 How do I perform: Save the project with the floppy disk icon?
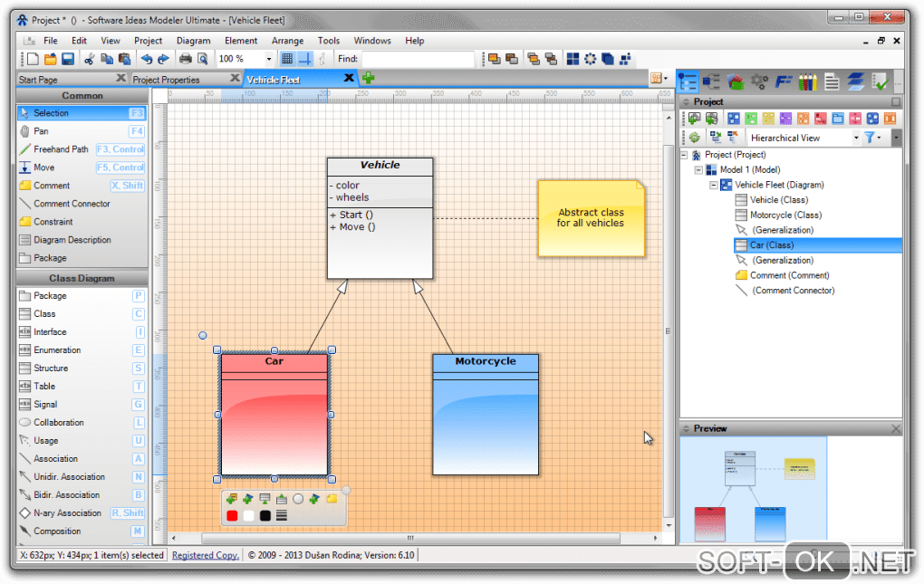coord(68,59)
